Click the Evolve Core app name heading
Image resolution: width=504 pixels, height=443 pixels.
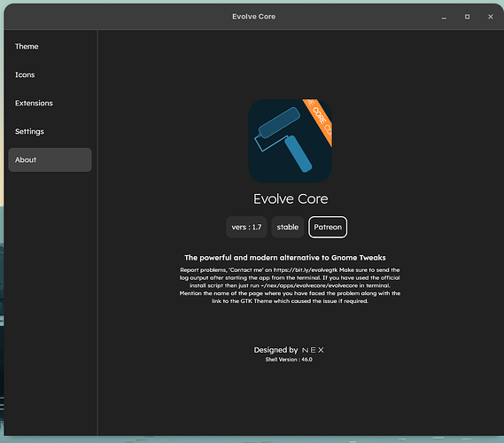coord(291,199)
